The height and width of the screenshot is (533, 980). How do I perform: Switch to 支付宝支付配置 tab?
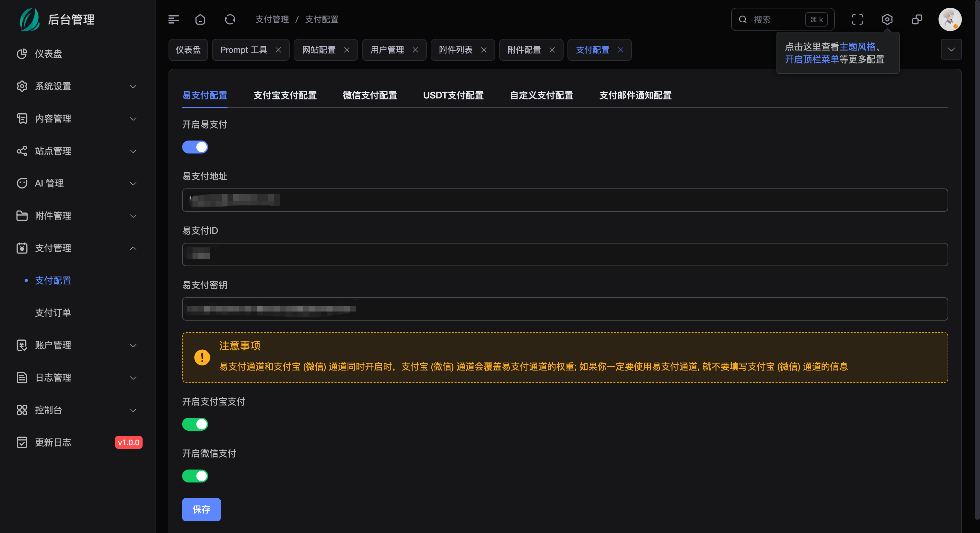(x=285, y=95)
